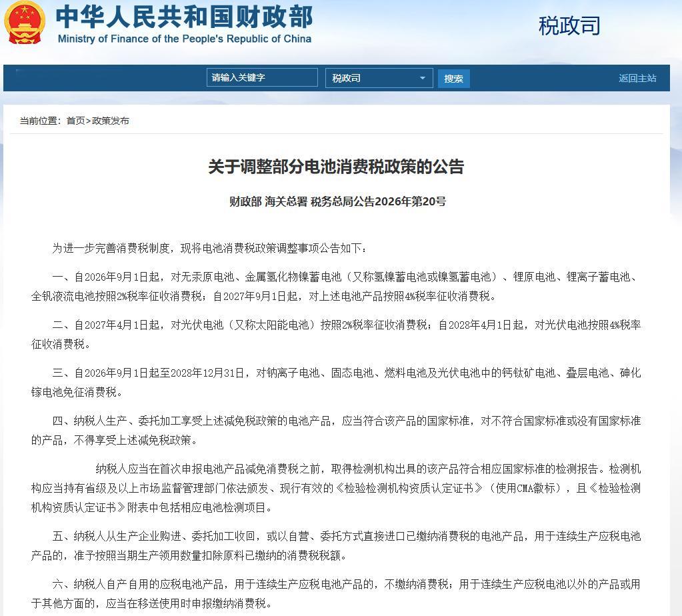682x616 pixels.
Task: Click the title 关于调整部分电池消费税政策的公告
Action: 336,167
